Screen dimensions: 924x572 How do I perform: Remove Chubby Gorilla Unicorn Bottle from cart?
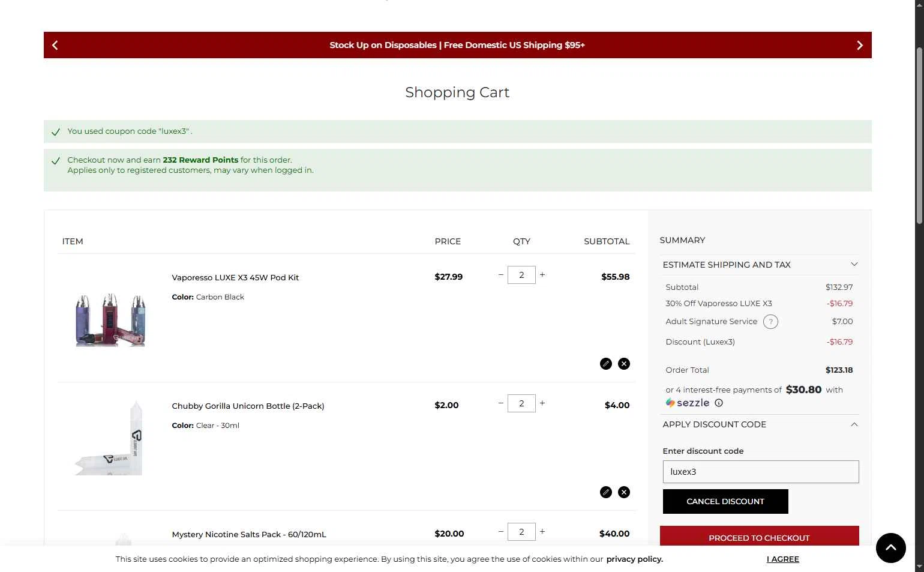[624, 492]
